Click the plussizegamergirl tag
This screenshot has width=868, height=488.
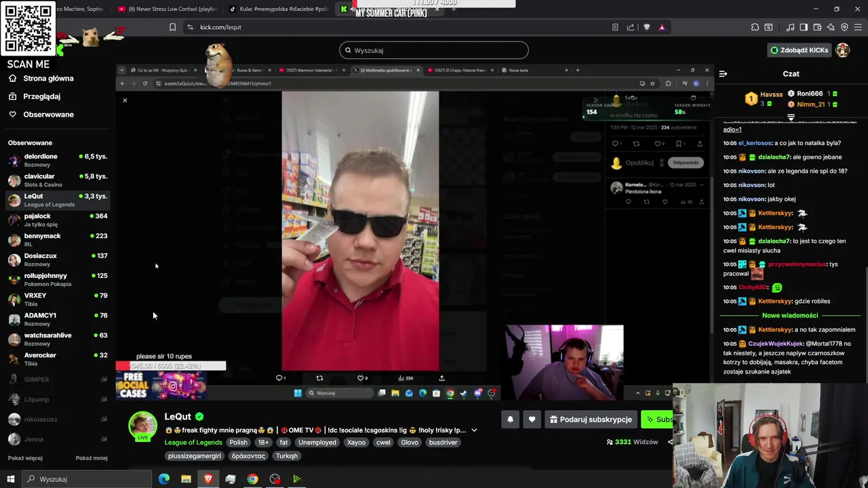tap(195, 456)
